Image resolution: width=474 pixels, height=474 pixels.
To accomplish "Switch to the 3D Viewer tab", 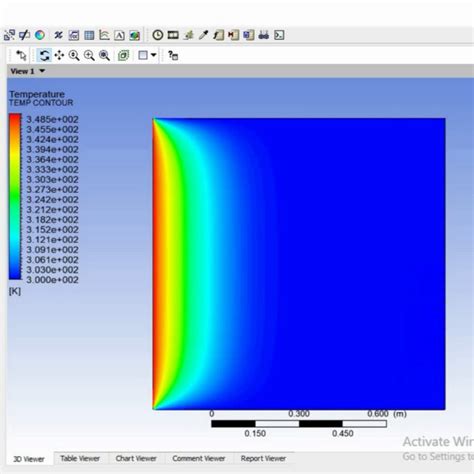I will [29, 459].
